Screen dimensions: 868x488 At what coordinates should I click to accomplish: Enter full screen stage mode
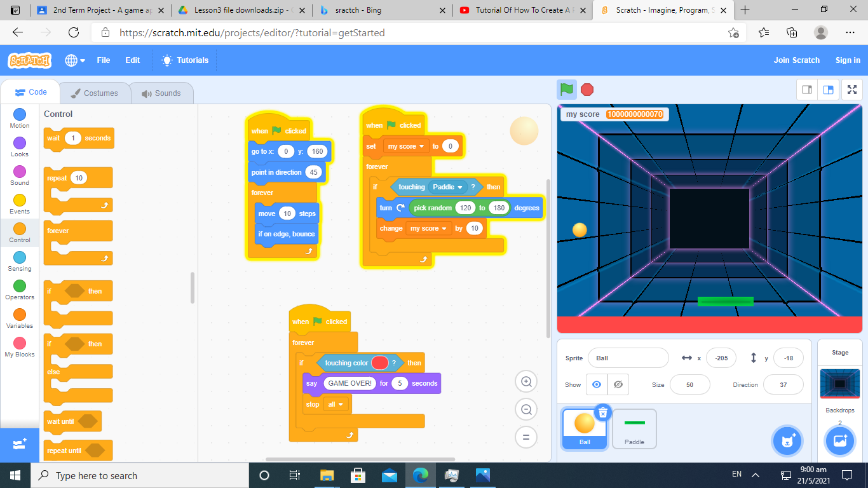point(851,90)
